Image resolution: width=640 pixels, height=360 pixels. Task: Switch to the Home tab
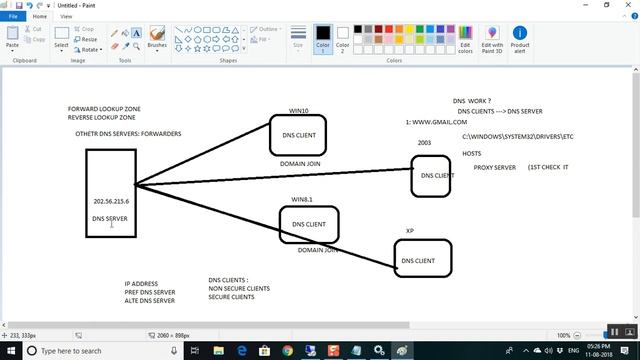click(x=40, y=16)
